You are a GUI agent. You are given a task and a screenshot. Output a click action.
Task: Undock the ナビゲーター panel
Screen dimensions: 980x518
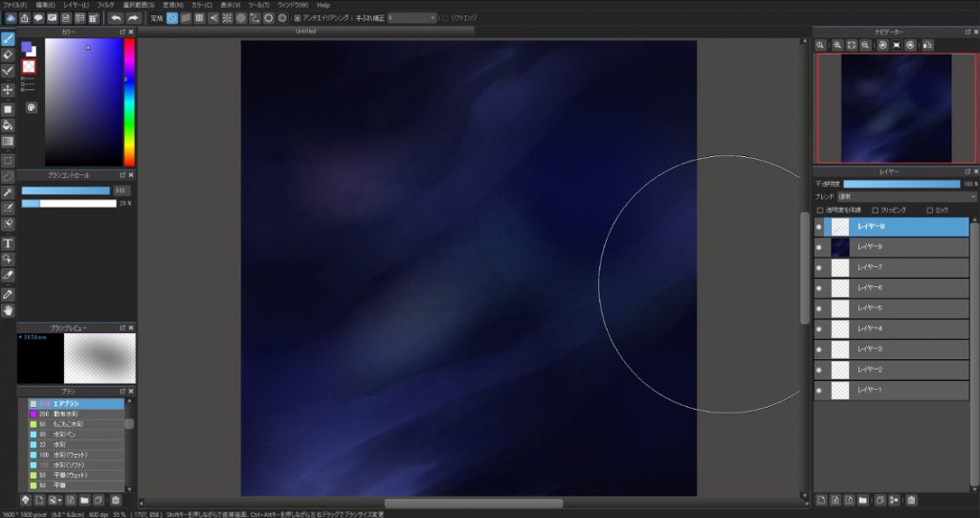(968, 32)
